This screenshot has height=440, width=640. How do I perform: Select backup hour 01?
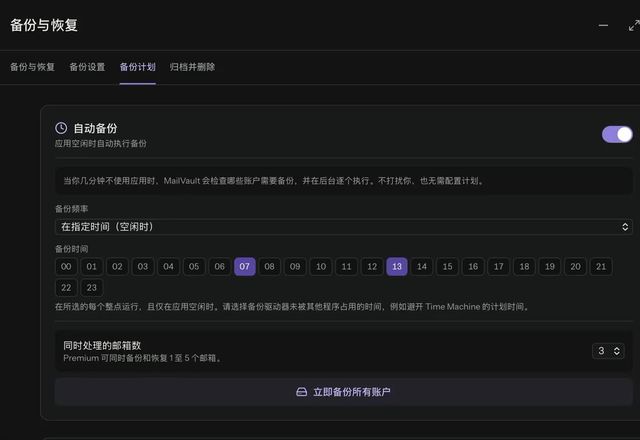[92, 267]
